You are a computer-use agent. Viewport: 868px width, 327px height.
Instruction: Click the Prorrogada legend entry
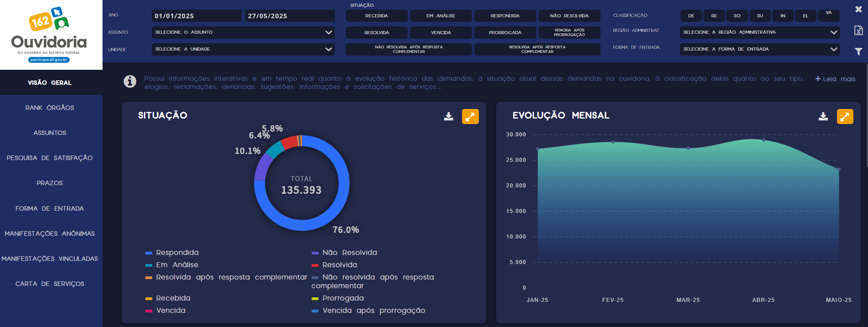[338, 298]
